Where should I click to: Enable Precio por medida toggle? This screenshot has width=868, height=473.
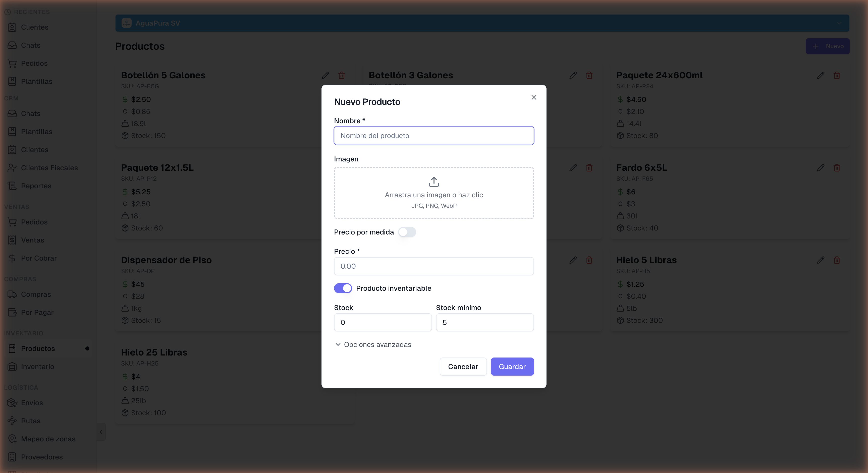click(407, 232)
